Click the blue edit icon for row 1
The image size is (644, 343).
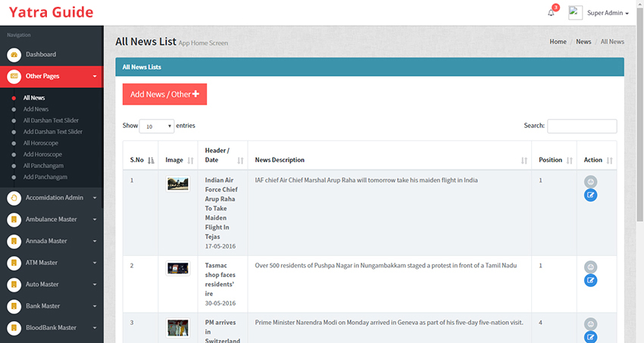tap(591, 195)
